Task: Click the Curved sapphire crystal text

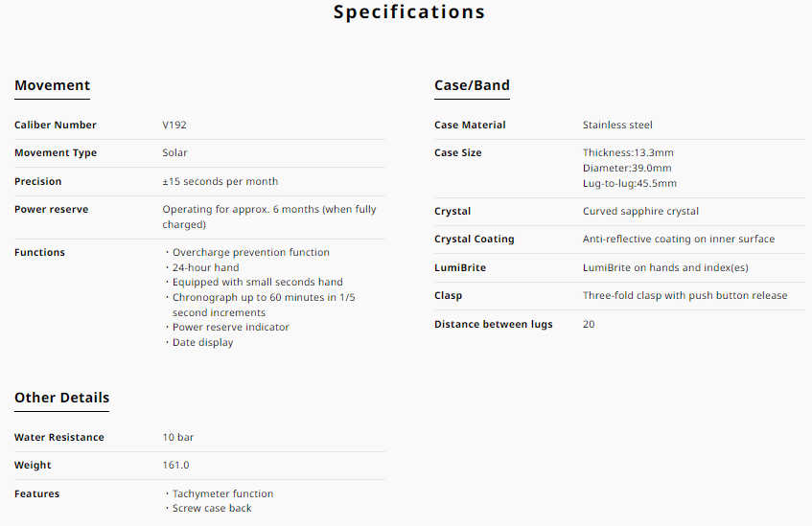Action: 640,212
